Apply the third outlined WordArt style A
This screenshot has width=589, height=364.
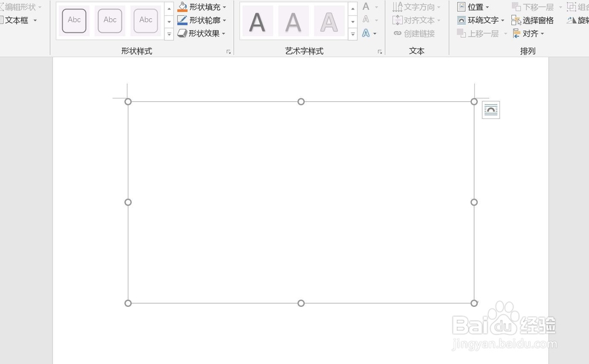tap(329, 21)
